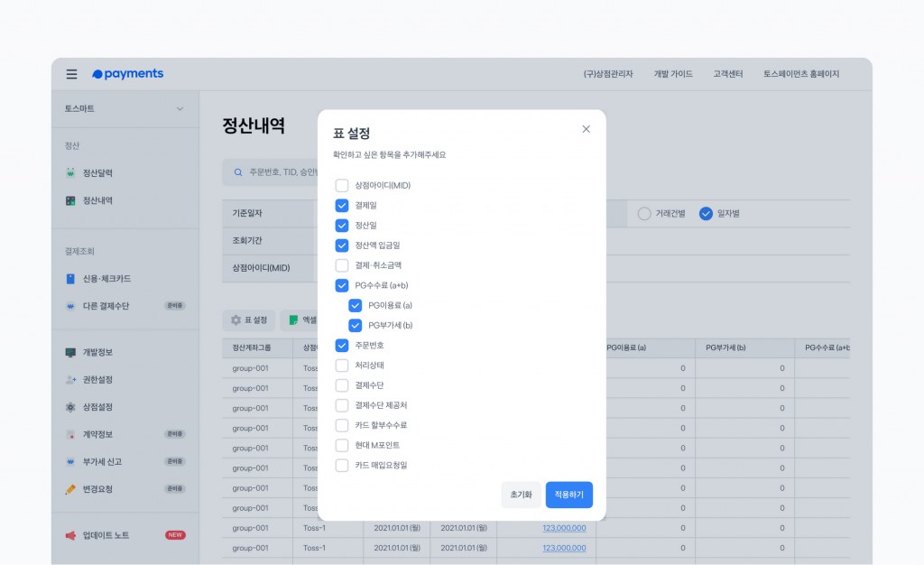Click the 권한설정 user icon

70,380
